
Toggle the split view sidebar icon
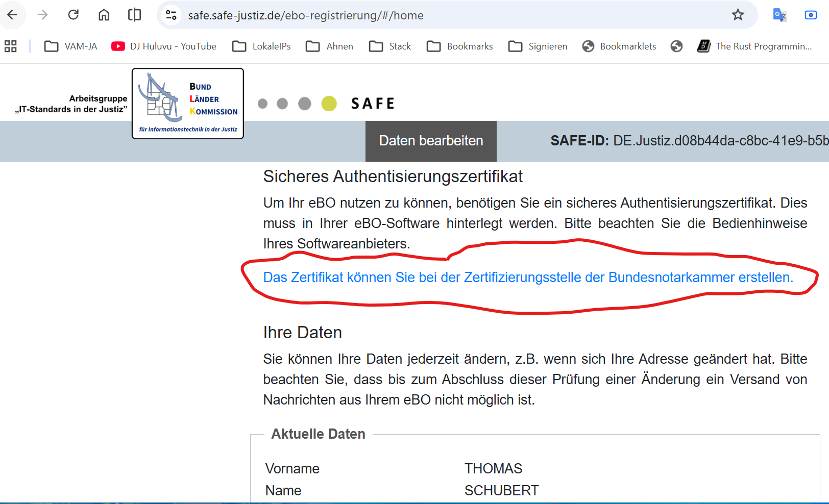[x=135, y=15]
